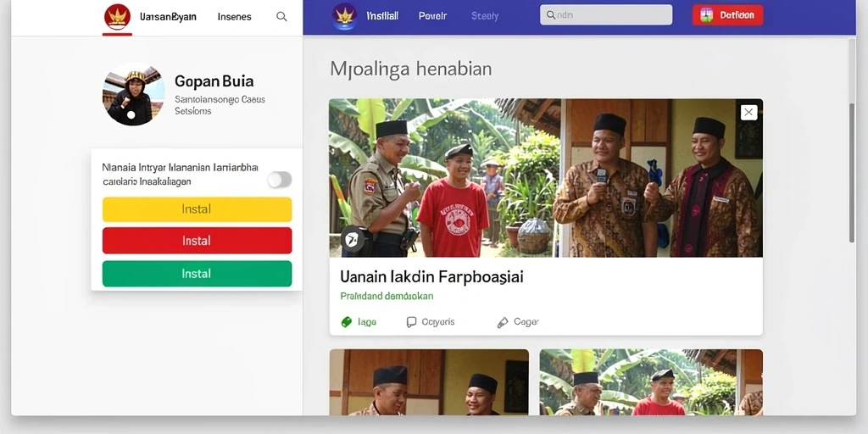Click the Gopan Buia profile name

[214, 81]
